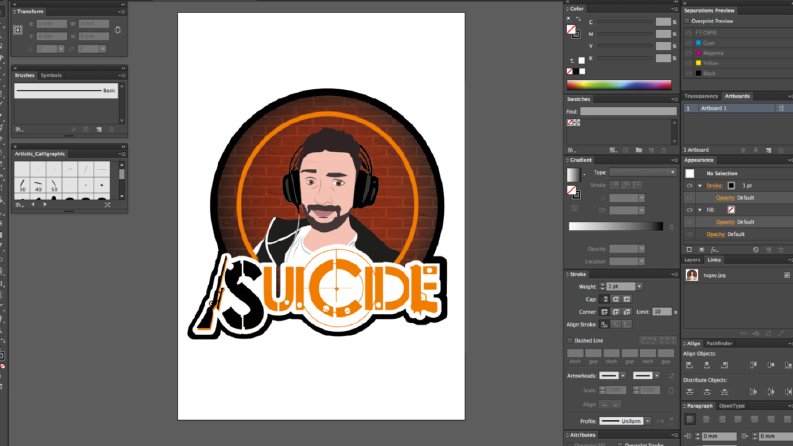
Task: Select the projecting cap stroke option
Action: tap(627, 299)
